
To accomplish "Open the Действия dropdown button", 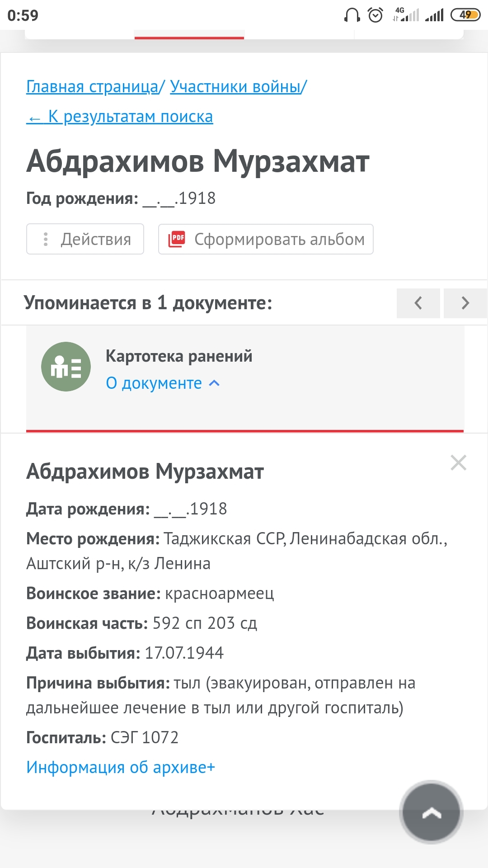I will click(85, 239).
